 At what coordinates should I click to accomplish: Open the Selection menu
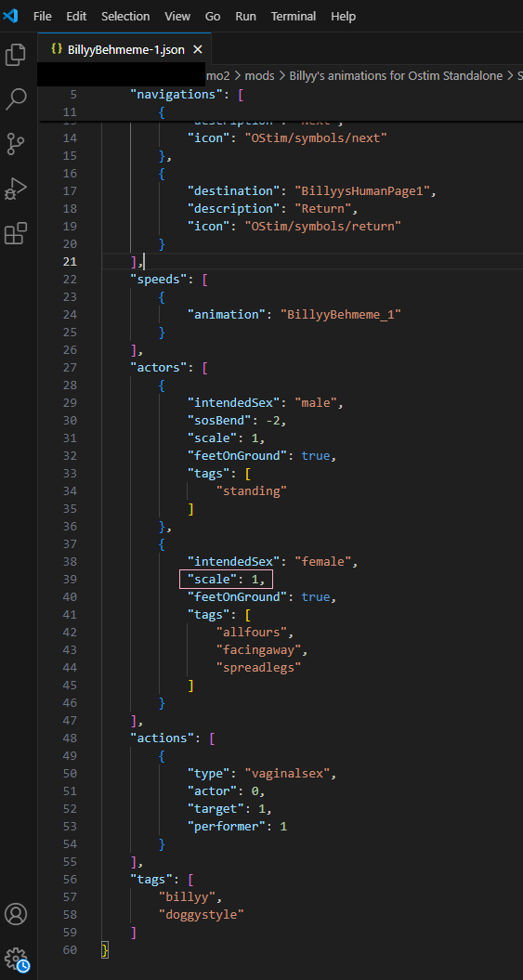125,16
